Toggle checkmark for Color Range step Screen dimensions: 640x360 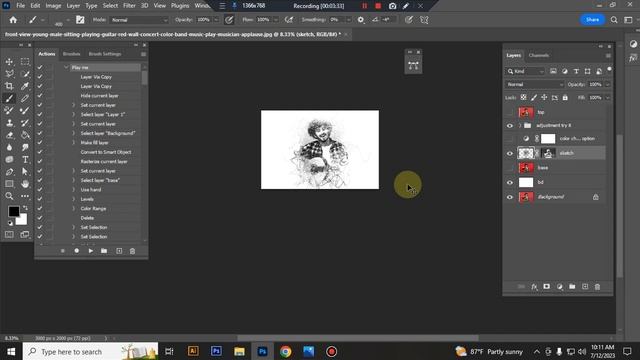[x=40, y=209]
